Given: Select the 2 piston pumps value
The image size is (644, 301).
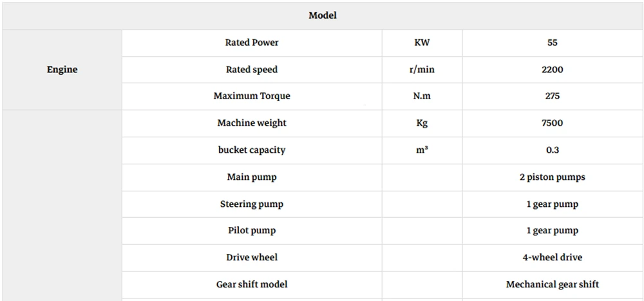Looking at the screenshot, I should click(x=553, y=177).
